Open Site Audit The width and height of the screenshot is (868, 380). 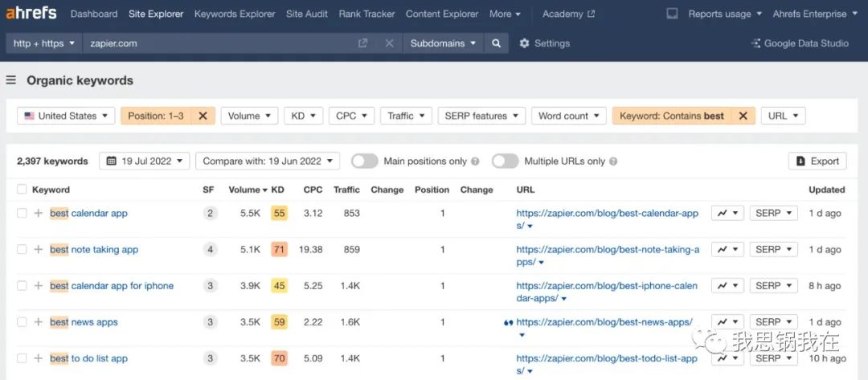click(307, 14)
